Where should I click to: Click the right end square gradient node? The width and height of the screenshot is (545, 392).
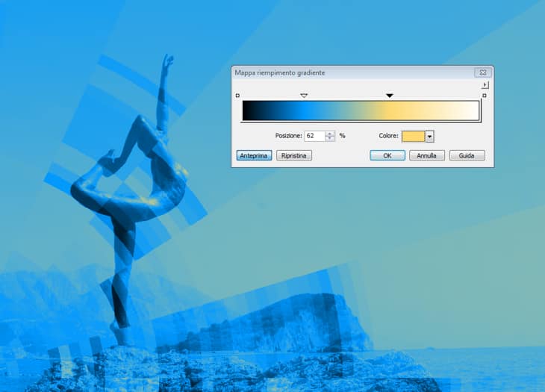[484, 96]
